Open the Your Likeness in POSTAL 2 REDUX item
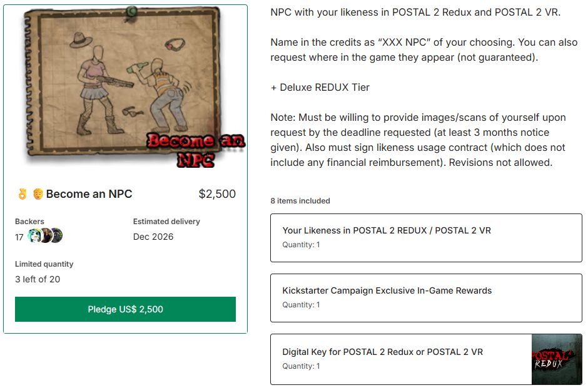588x390 pixels. point(426,238)
